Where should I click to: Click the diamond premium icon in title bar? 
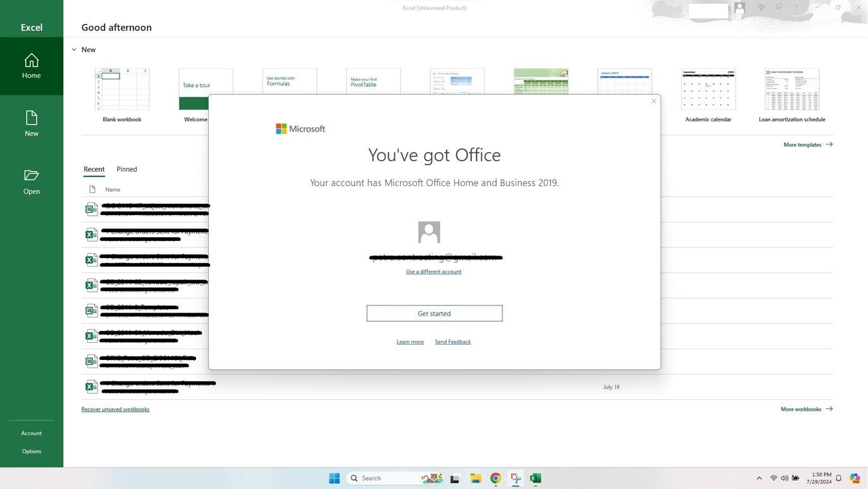[x=761, y=8]
